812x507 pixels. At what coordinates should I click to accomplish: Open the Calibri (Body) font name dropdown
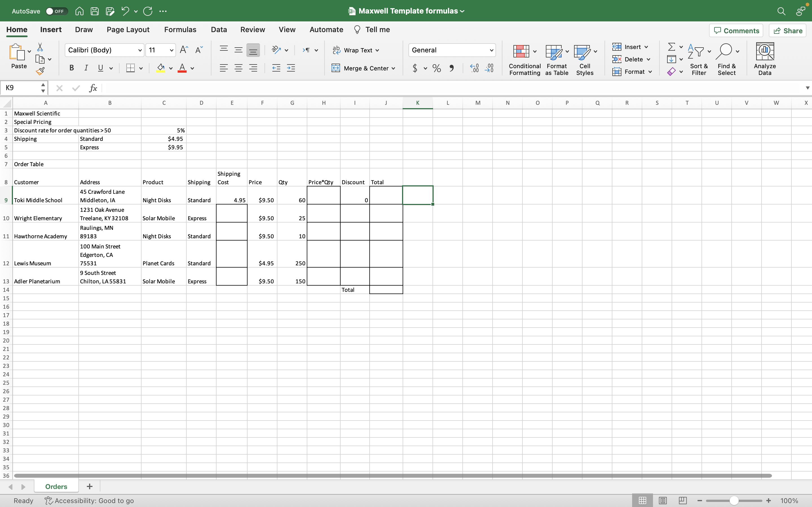tap(140, 50)
